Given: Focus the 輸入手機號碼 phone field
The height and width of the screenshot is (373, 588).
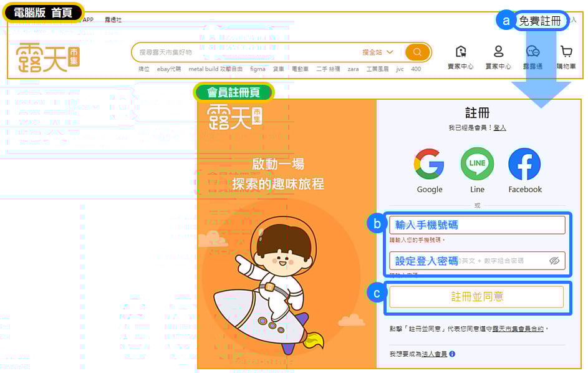Looking at the screenshot, I should [x=477, y=225].
